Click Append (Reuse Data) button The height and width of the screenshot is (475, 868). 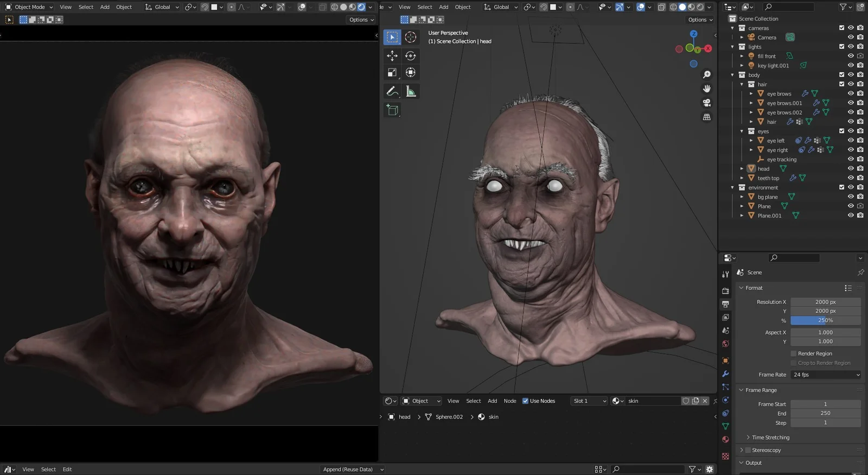click(x=353, y=469)
